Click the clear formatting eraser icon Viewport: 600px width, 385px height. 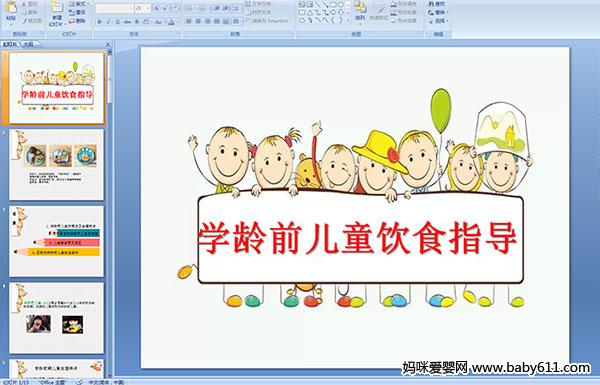point(175,8)
